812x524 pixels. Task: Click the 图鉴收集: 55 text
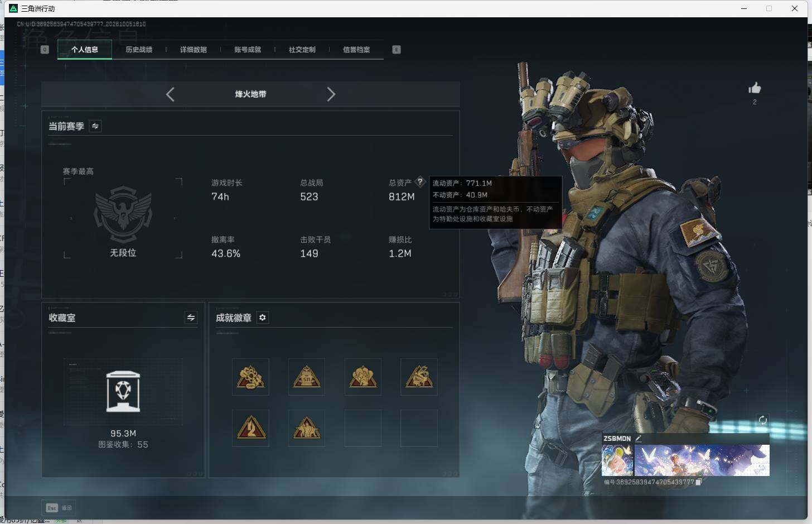click(123, 445)
